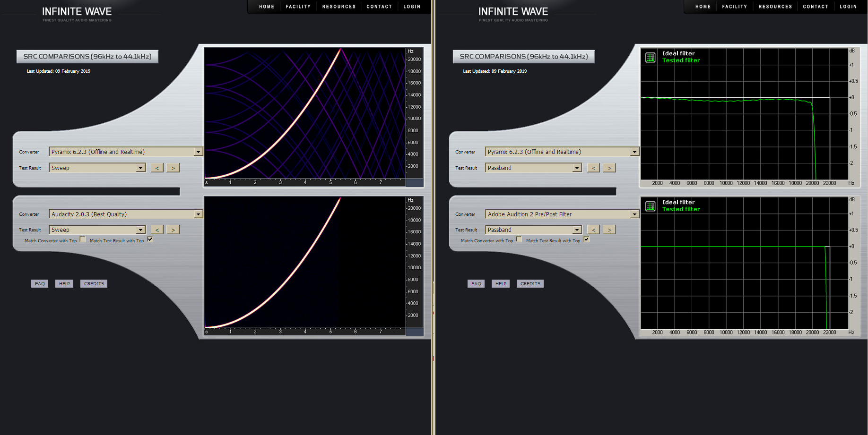
Task: Open RESOURCES in right window nav
Action: pyautogui.click(x=775, y=7)
